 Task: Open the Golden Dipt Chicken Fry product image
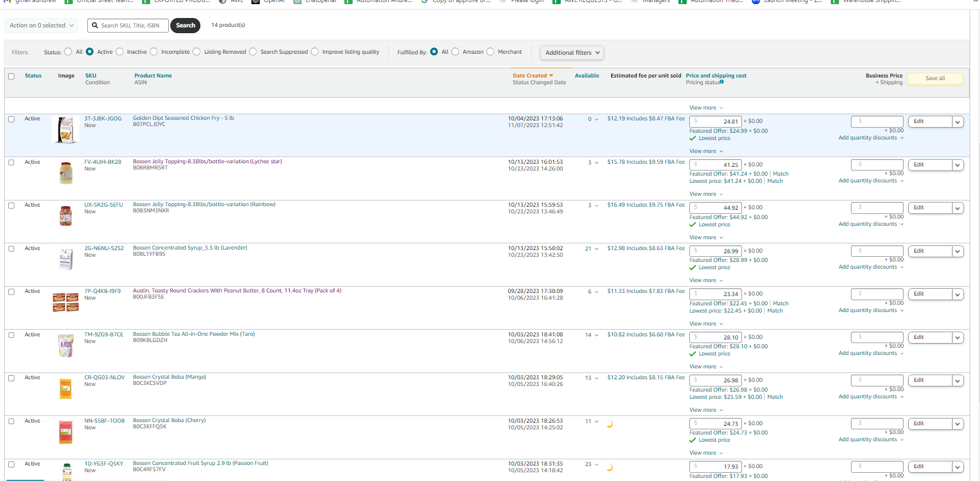66,130
